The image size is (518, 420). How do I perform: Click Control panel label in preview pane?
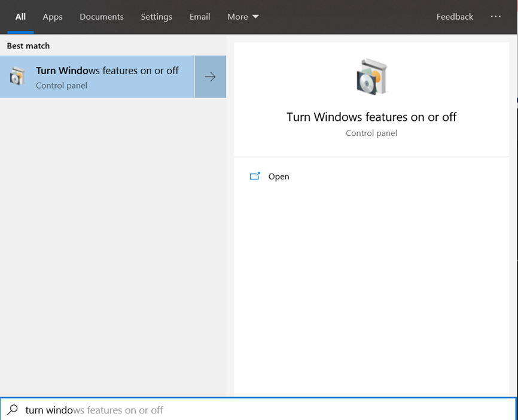(x=371, y=133)
